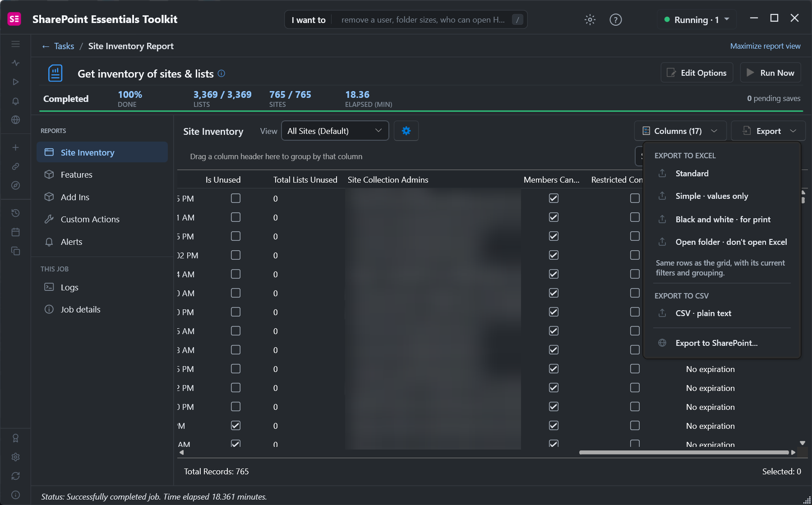The image size is (812, 505).
Task: Click the globe icon in left rail
Action: coord(15,120)
